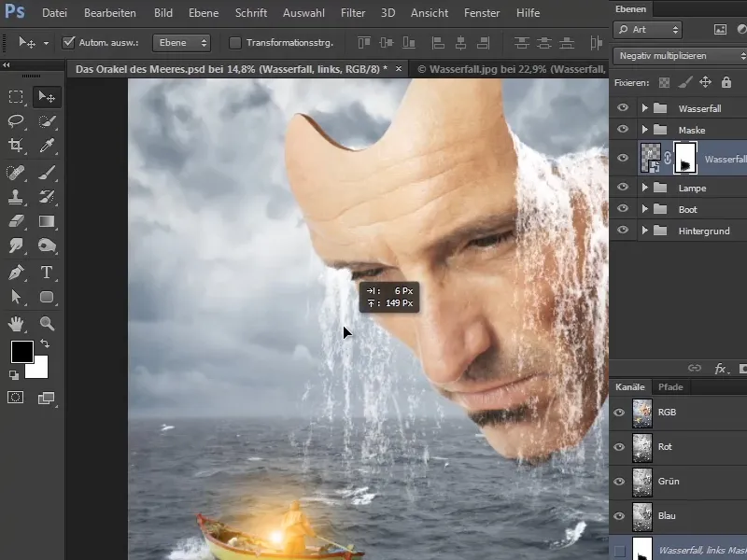Screen dimensions: 747x560
Task: Open the Negativ multiplizieren blend mode dropdown
Action: click(x=680, y=56)
